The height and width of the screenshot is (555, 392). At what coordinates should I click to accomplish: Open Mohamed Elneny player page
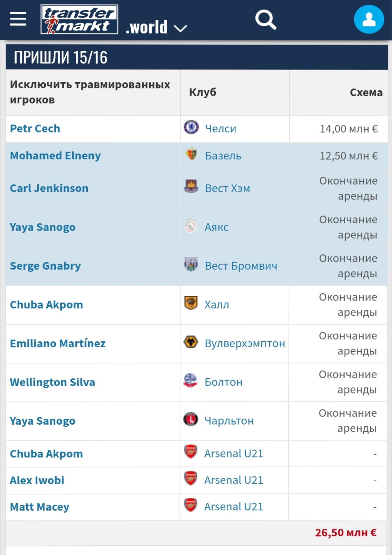click(x=55, y=156)
